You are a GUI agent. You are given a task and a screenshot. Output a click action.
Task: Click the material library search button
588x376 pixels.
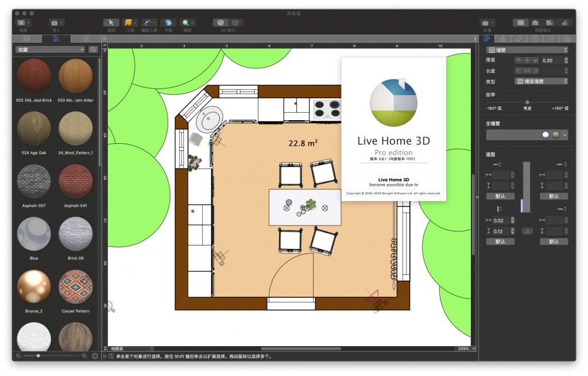coord(94,49)
